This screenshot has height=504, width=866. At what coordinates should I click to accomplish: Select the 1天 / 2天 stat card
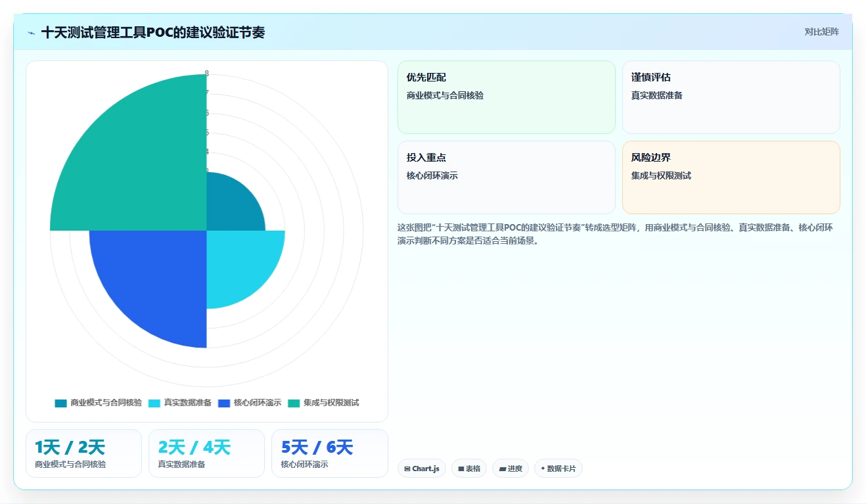pos(83,453)
